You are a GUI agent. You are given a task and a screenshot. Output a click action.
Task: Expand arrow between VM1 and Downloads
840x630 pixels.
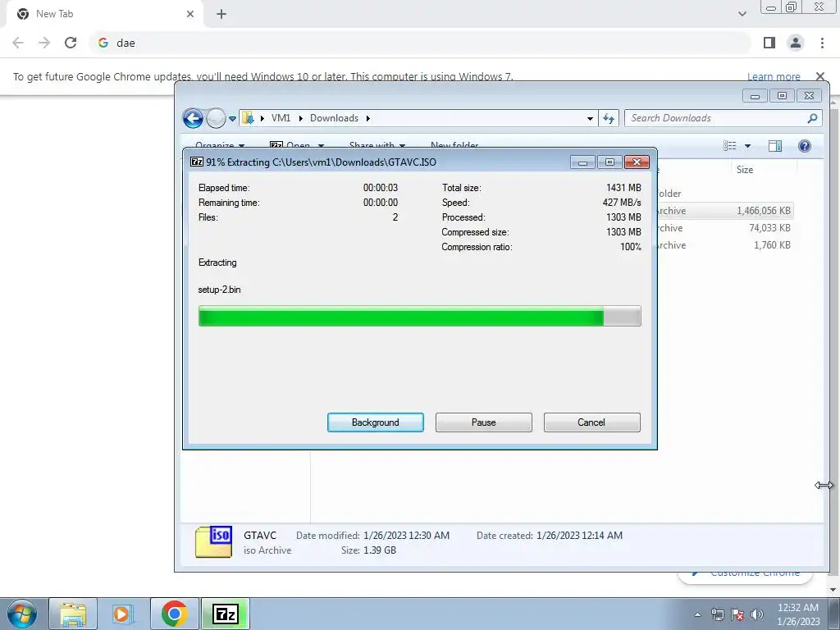pos(300,118)
